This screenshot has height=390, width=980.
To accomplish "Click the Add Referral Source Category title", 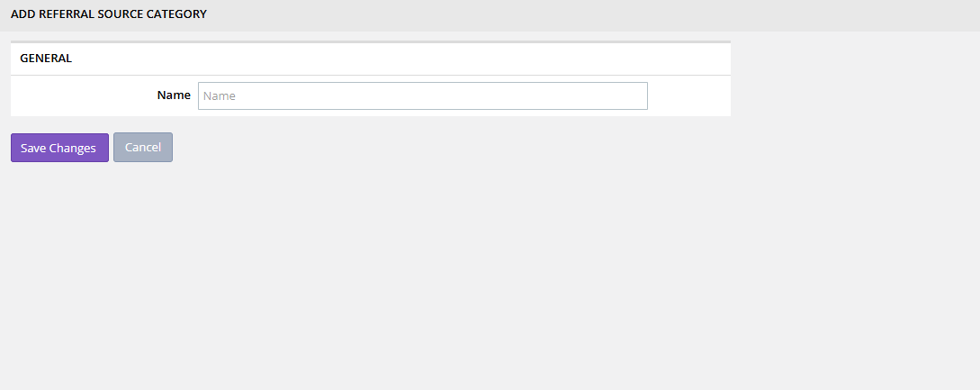I will click(x=109, y=14).
